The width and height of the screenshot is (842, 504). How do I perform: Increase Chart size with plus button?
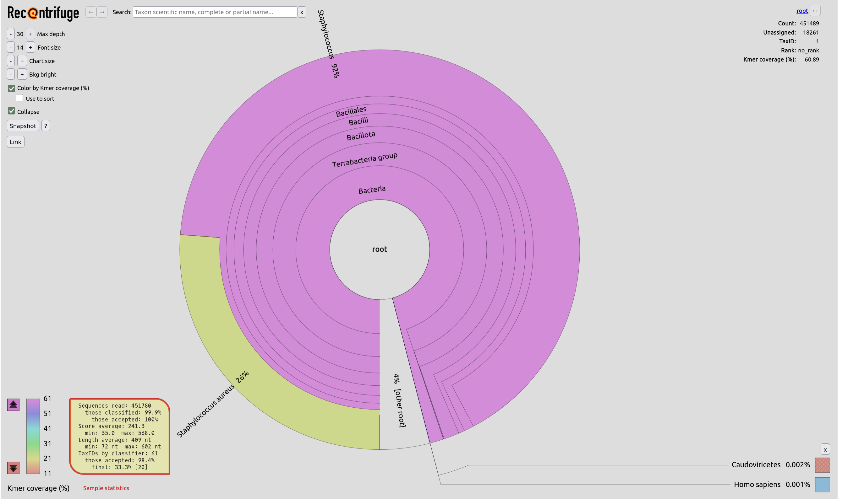tap(22, 61)
